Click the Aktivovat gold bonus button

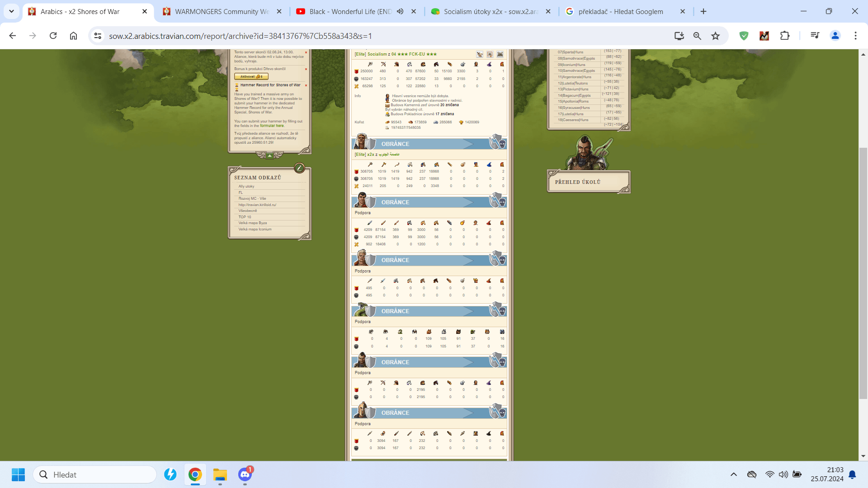coord(251,77)
